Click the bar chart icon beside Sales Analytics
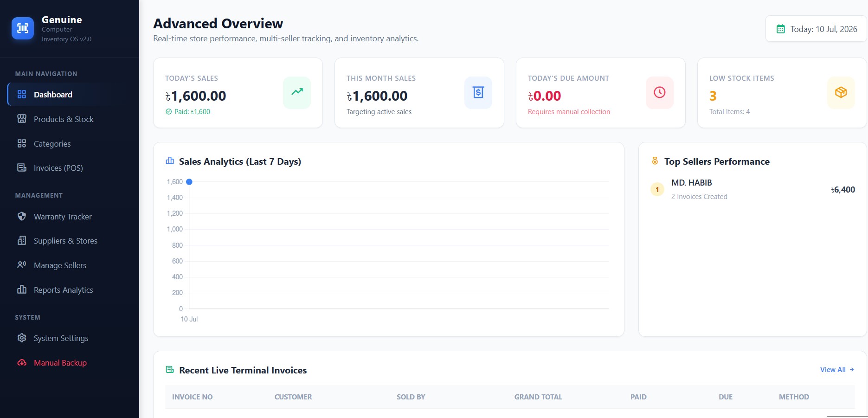The height and width of the screenshot is (418, 868). (170, 161)
